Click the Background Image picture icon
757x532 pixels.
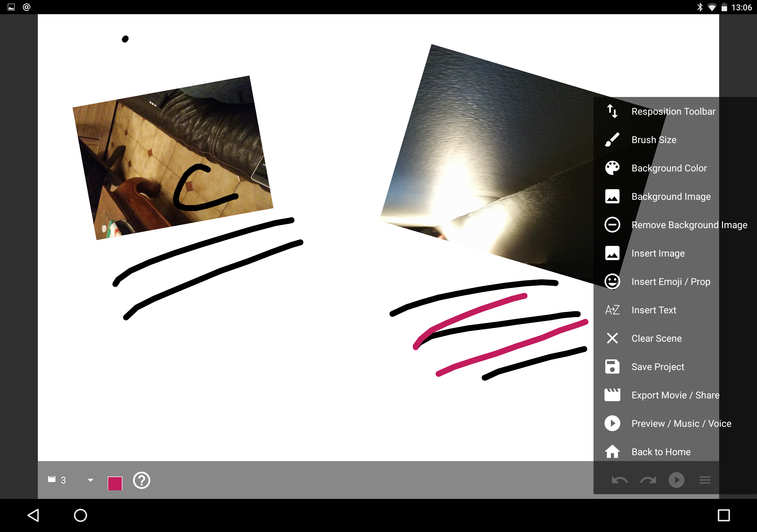tap(612, 197)
